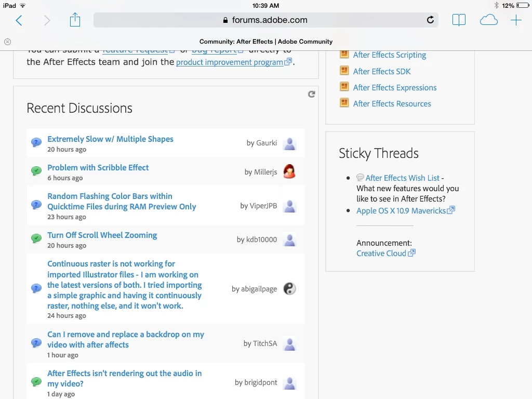Open After Effects SDK forum
This screenshot has width=532, height=399.
pyautogui.click(x=382, y=71)
